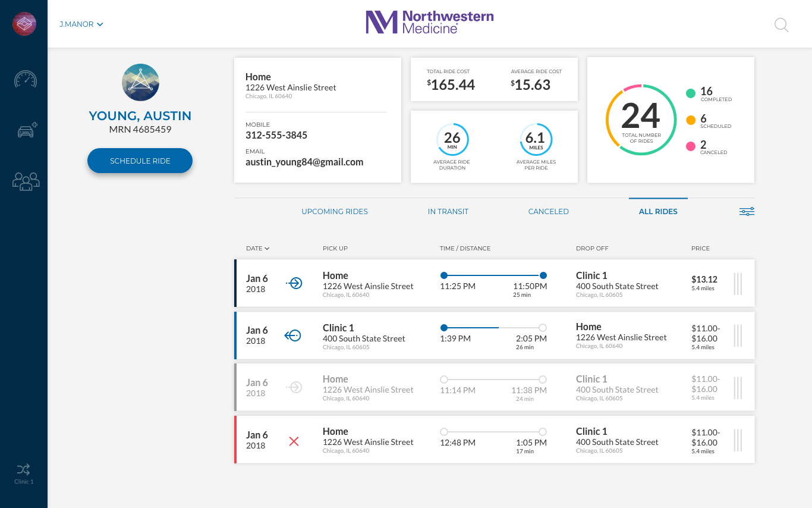Click the inbound arrow icon on Clinic 1 pickup ride
Image resolution: width=812 pixels, height=508 pixels.
[x=293, y=336]
